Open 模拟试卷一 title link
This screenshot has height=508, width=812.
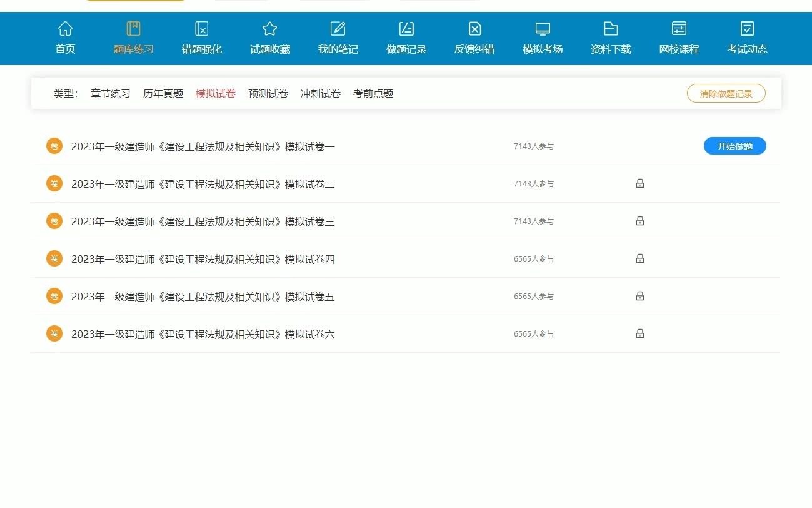(203, 147)
